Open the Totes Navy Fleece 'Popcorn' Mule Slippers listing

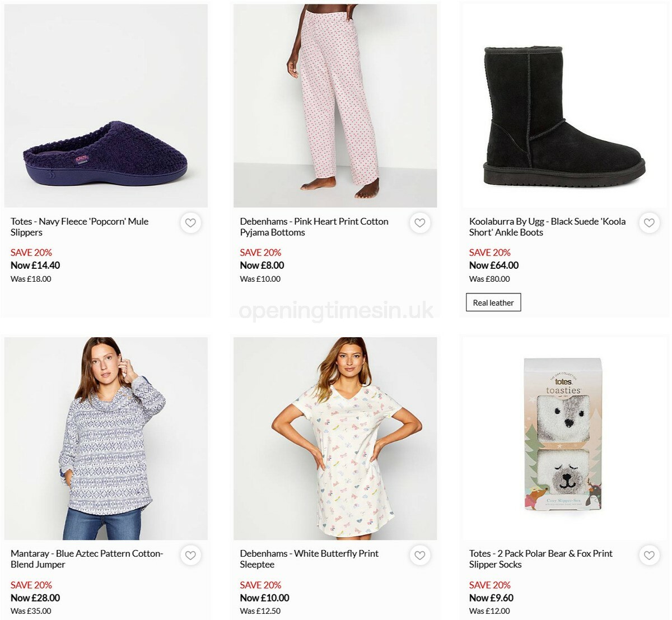point(79,227)
